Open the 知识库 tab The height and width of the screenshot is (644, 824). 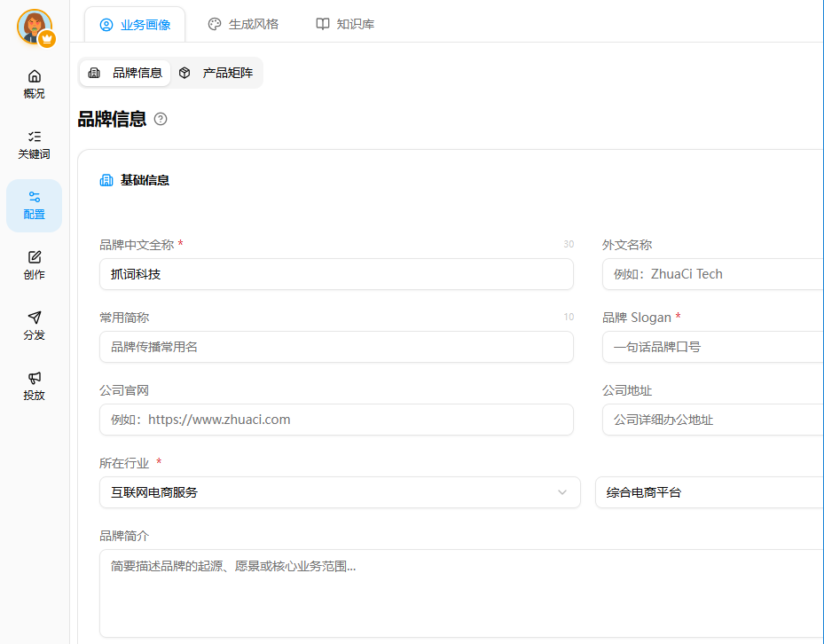(x=345, y=25)
